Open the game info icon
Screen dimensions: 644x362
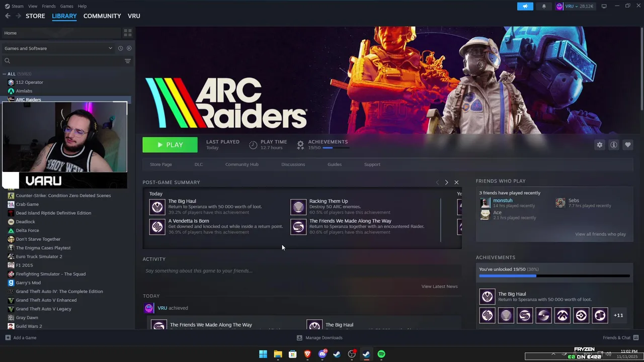click(x=613, y=145)
